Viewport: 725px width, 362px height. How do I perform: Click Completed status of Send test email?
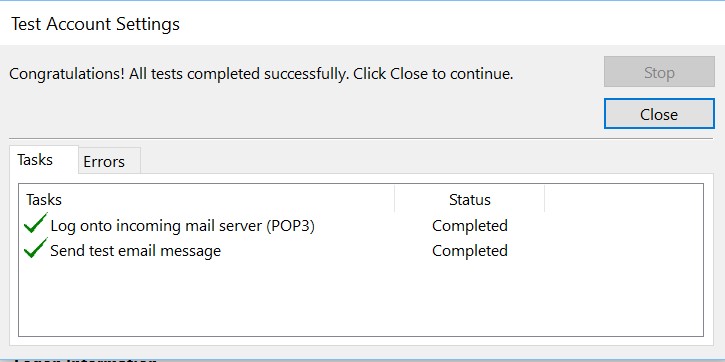470,251
